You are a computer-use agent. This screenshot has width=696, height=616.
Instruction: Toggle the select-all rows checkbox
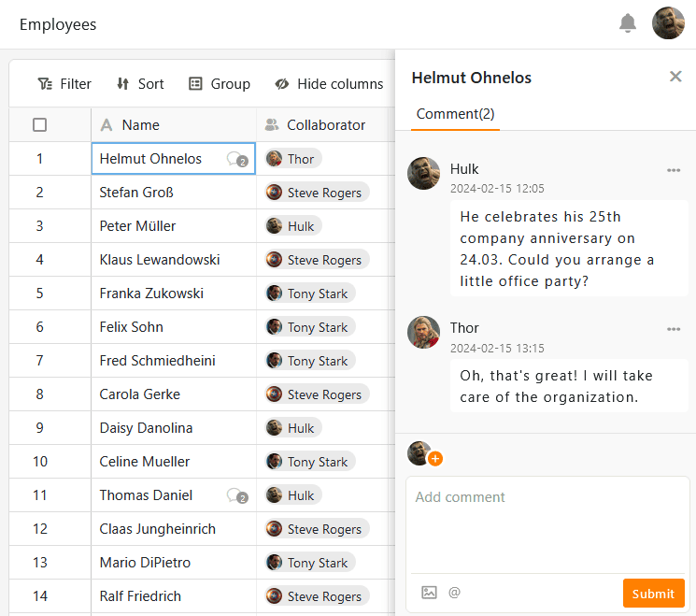pyautogui.click(x=39, y=125)
